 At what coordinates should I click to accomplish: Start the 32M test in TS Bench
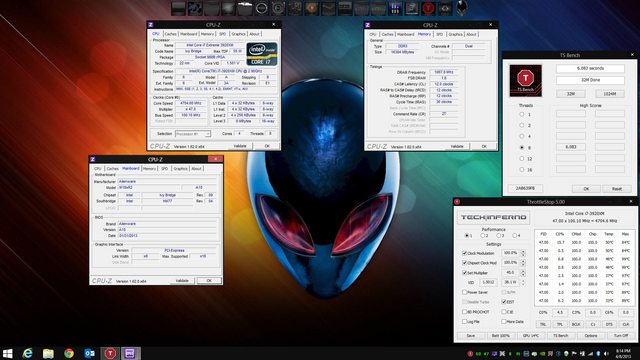571,94
